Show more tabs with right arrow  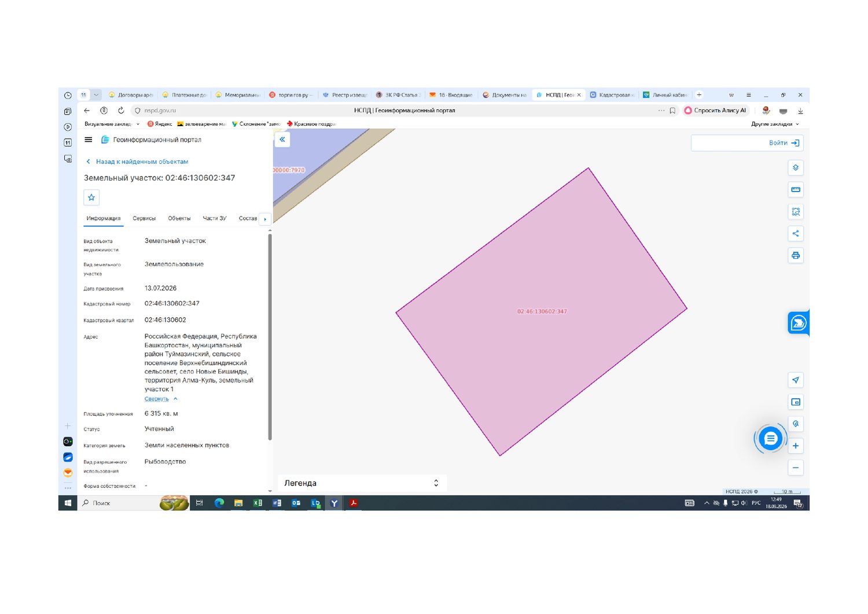[x=265, y=219]
